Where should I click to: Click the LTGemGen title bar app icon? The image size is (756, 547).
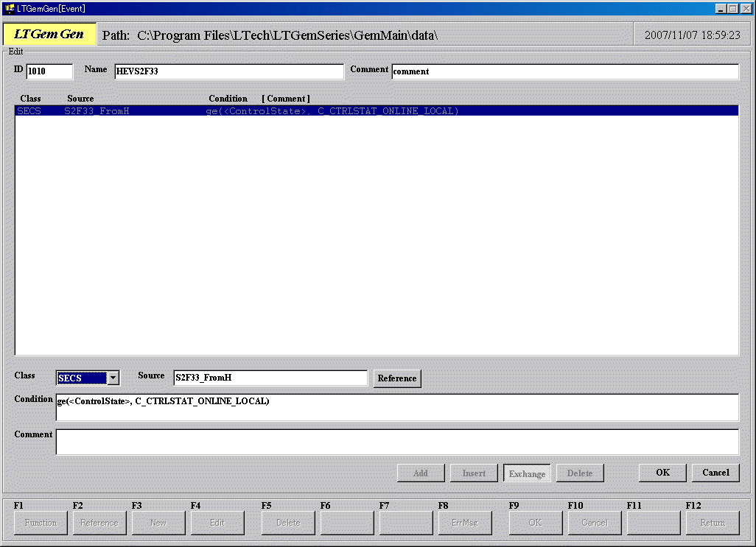pos(9,8)
